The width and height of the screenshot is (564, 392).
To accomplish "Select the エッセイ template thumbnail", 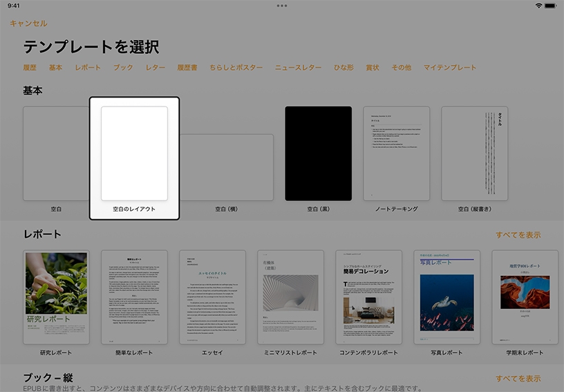I will 212,297.
